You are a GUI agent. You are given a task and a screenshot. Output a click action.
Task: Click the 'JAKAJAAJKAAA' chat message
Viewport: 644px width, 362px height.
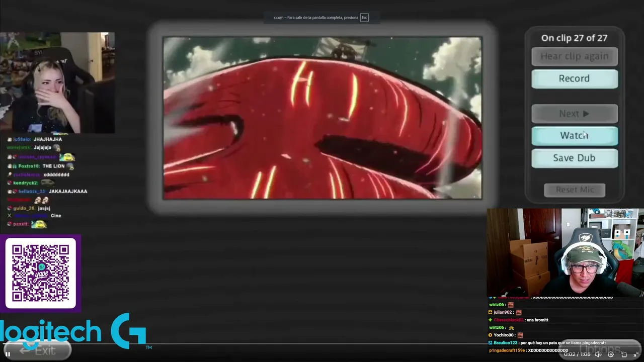click(67, 191)
